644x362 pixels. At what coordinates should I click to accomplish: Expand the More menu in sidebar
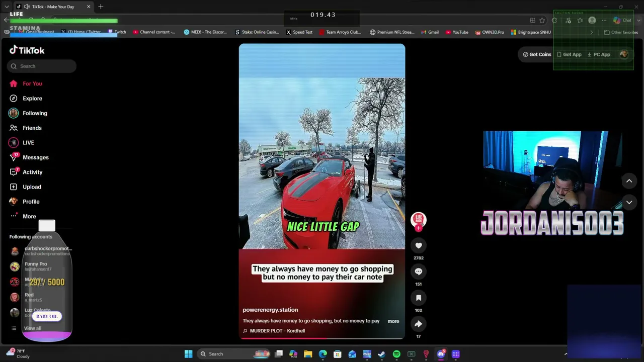click(x=29, y=216)
